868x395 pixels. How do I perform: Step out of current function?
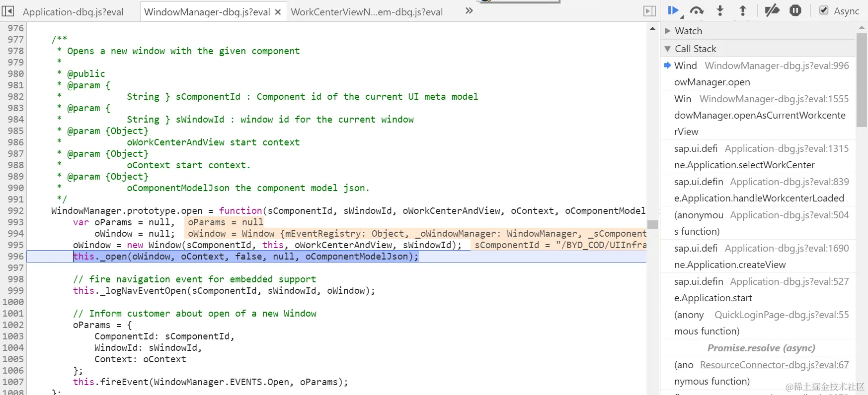tap(743, 10)
